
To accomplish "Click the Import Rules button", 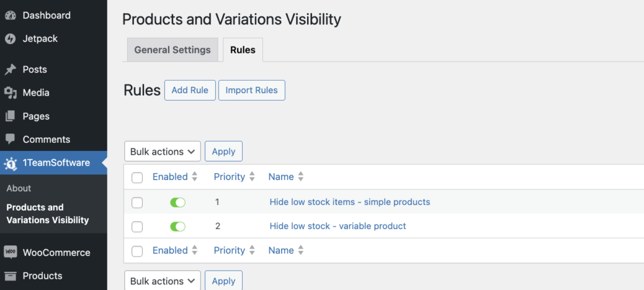I will [252, 90].
